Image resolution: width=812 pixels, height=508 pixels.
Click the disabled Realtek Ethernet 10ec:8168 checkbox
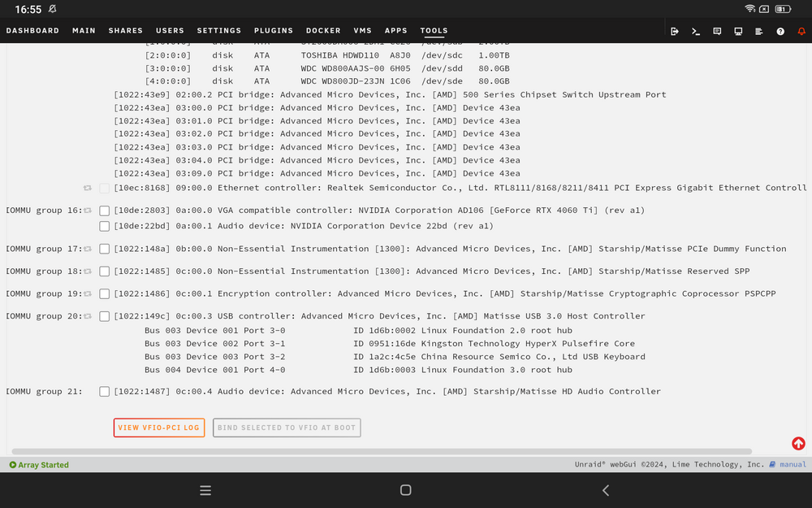point(104,189)
